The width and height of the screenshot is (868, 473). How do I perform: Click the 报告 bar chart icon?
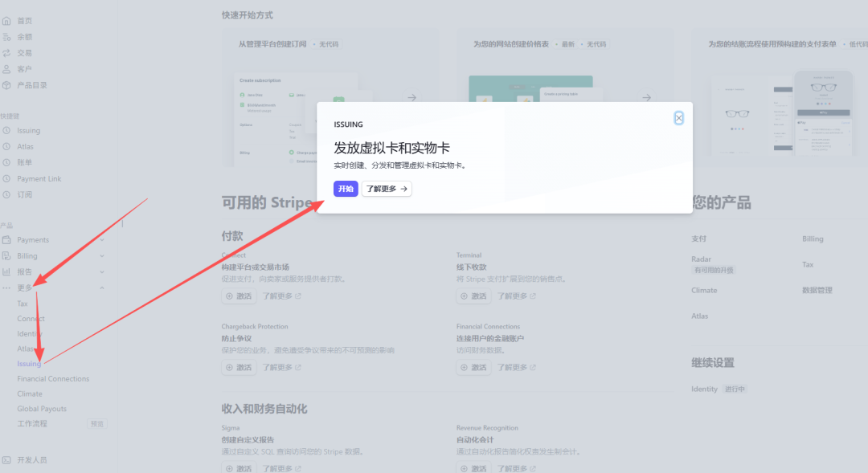click(x=6, y=272)
